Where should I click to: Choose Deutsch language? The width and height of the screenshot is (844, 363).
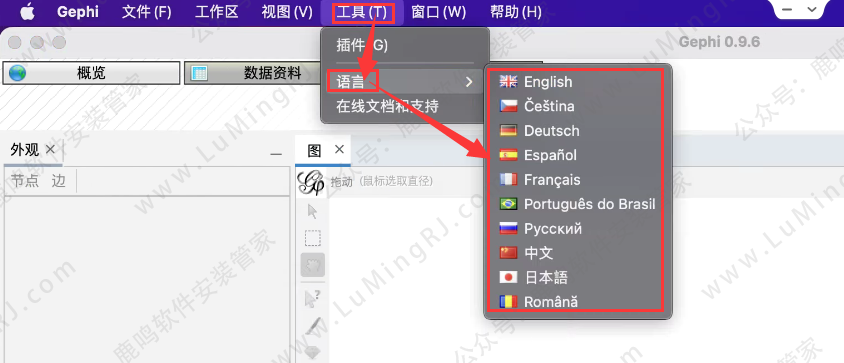point(578,131)
